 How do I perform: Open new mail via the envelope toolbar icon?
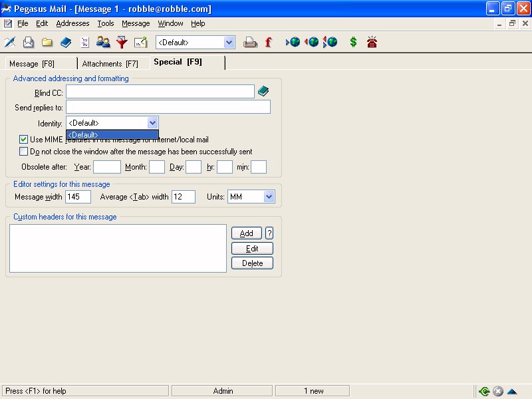click(x=29, y=43)
